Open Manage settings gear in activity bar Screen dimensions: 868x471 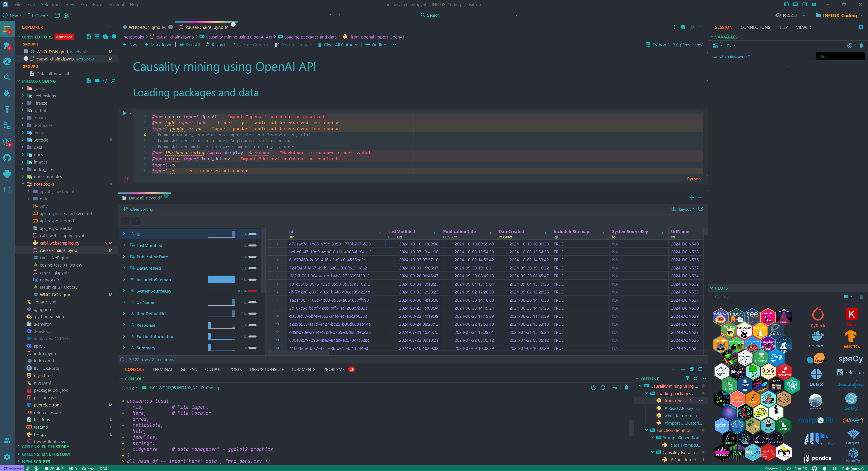coord(7,457)
